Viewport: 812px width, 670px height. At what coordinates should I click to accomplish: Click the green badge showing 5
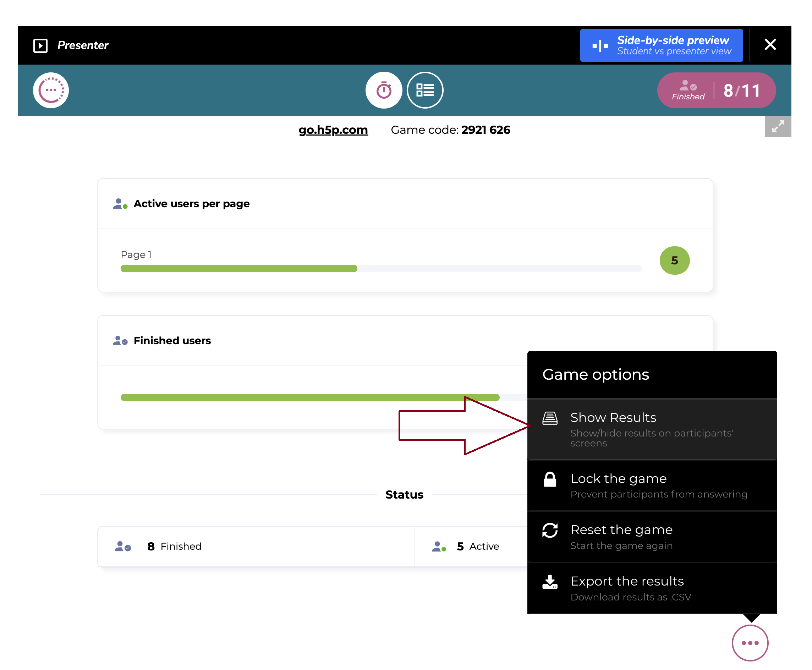(674, 260)
